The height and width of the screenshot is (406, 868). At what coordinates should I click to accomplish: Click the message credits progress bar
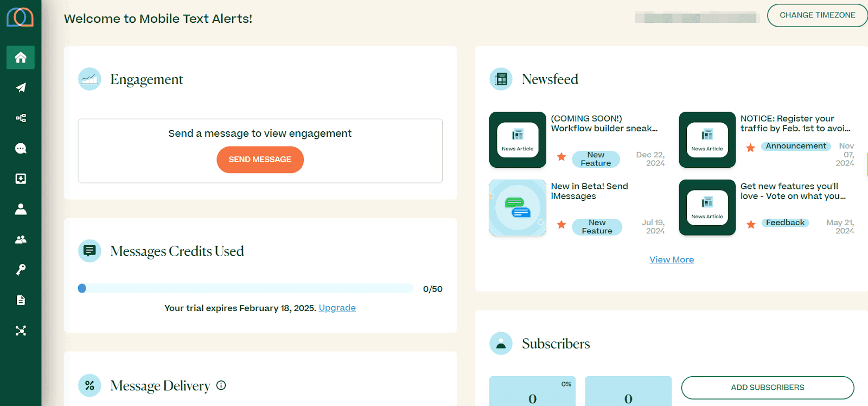click(247, 288)
